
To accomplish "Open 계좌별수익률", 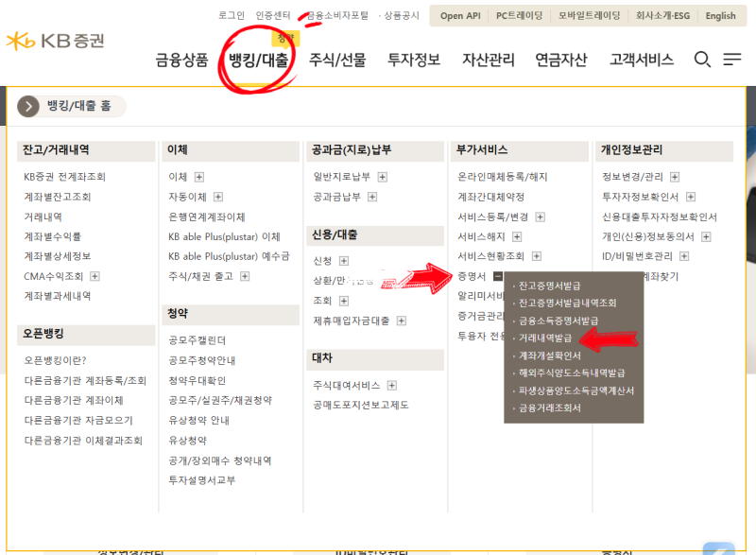I will point(53,236).
